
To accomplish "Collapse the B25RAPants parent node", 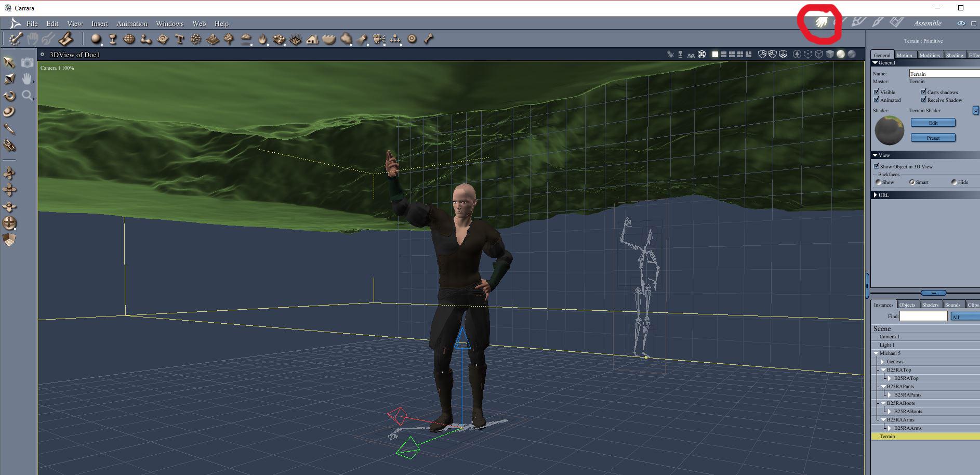I will click(x=883, y=387).
